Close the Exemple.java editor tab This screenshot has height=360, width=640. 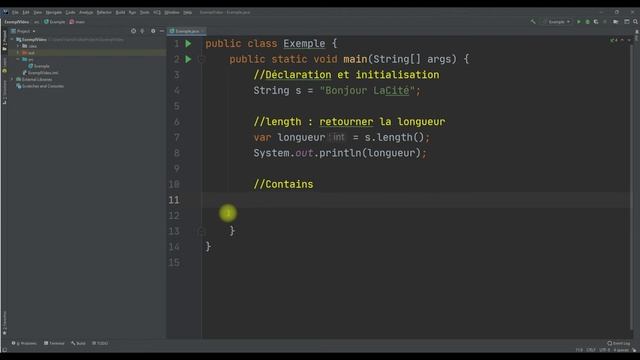pyautogui.click(x=203, y=31)
